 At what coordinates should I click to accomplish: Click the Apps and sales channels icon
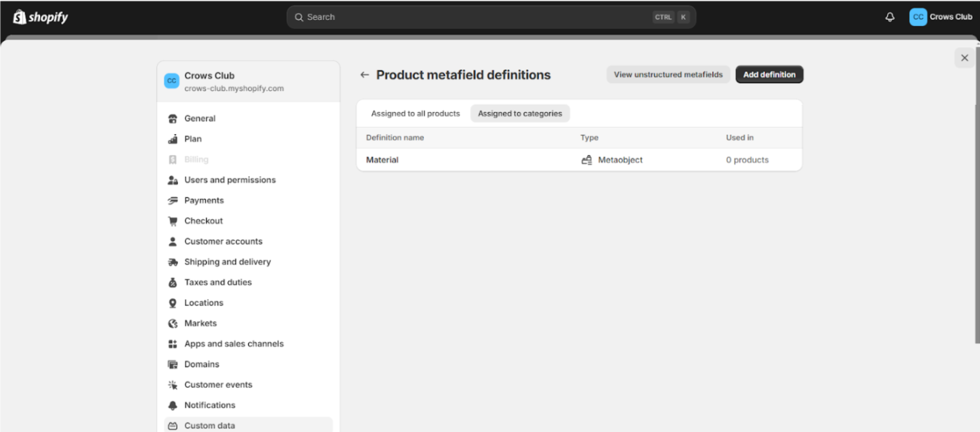pyautogui.click(x=173, y=344)
